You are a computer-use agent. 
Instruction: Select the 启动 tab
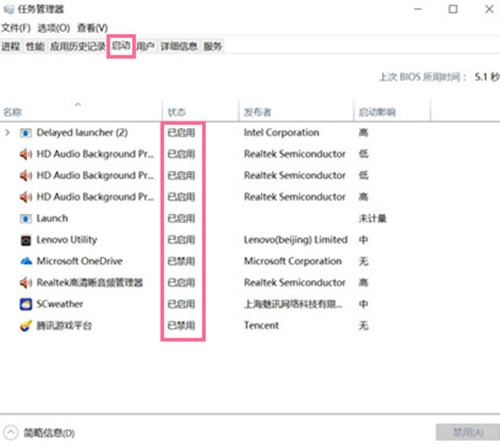pyautogui.click(x=121, y=46)
